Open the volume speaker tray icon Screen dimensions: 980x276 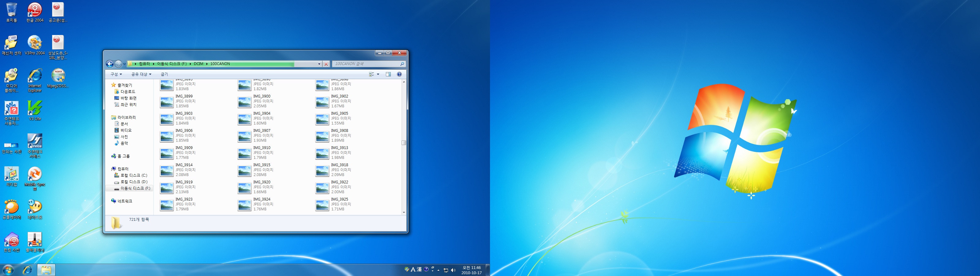453,270
